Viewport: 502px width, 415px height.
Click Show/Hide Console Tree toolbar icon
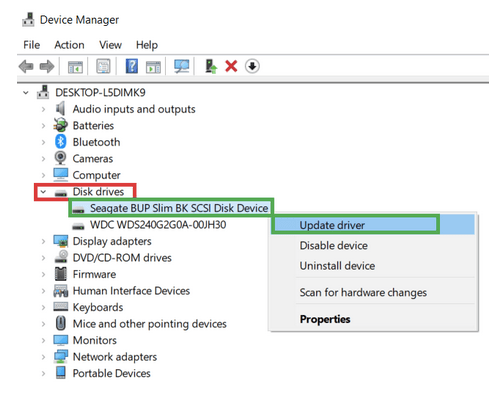[x=75, y=67]
